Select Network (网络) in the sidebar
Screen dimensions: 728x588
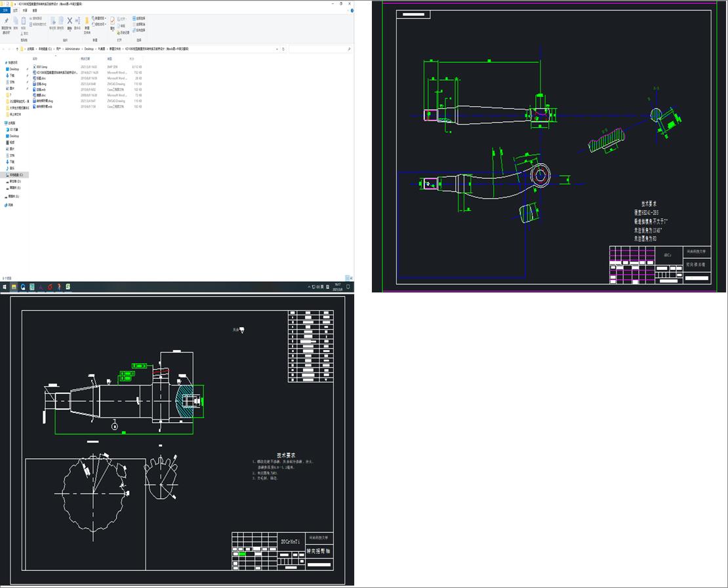9,205
